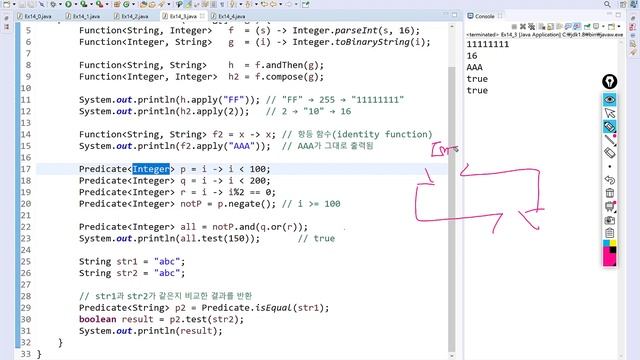Maximize the editor area
The height and width of the screenshot is (360, 640).
click(x=455, y=15)
